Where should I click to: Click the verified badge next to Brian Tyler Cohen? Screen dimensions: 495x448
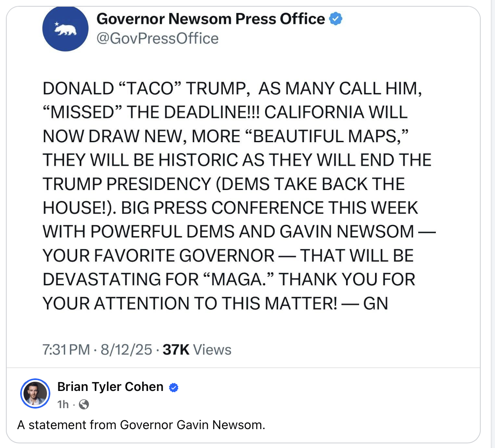[174, 388]
